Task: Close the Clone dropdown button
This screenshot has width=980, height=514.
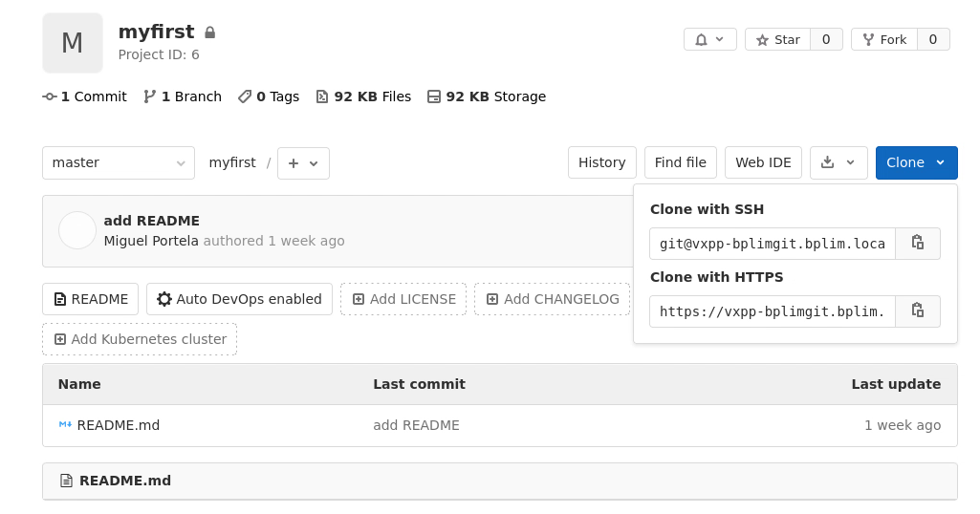Action: click(x=915, y=162)
